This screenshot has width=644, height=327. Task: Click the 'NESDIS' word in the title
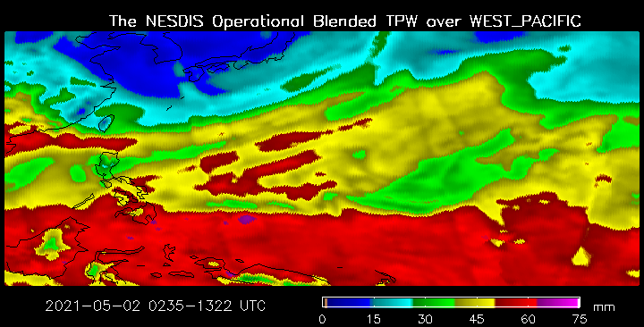coord(174,21)
